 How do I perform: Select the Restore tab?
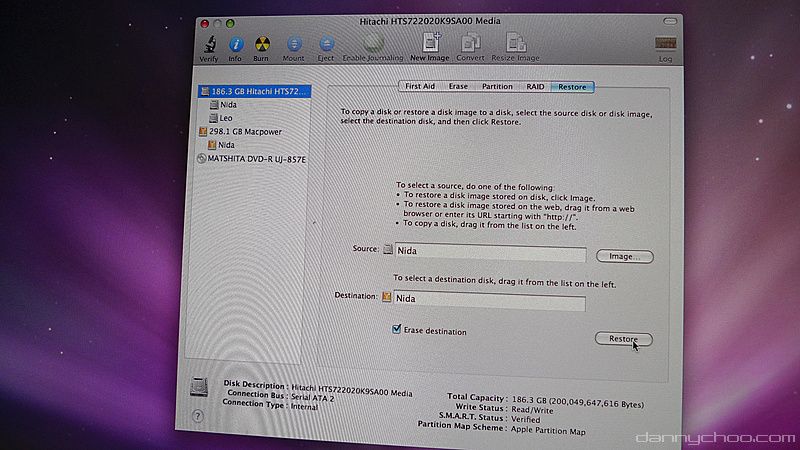click(572, 87)
